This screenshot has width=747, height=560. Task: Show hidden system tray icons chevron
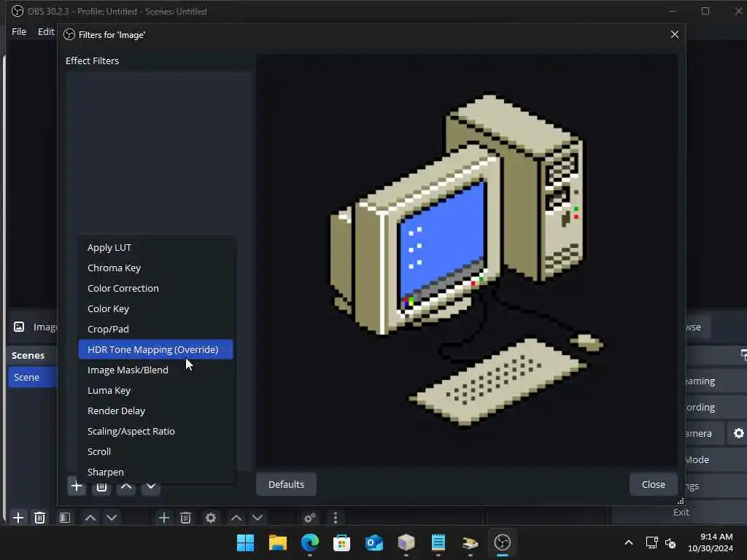629,542
